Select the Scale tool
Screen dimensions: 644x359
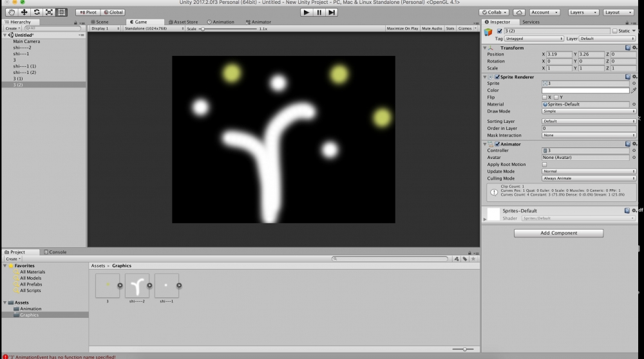[48, 12]
